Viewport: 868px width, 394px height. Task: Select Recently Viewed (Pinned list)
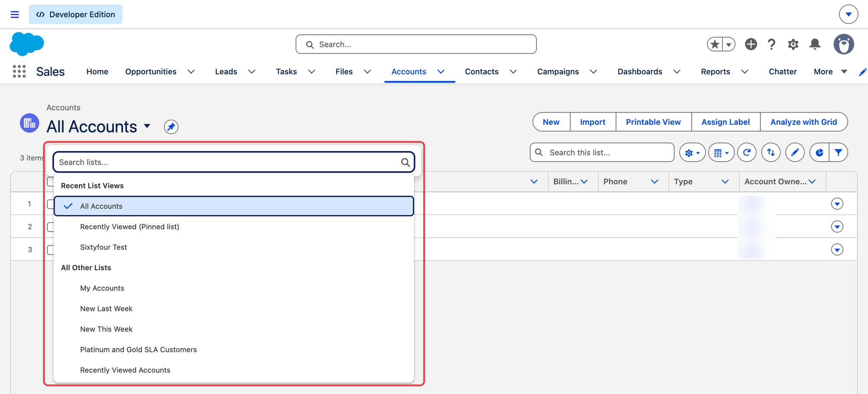pyautogui.click(x=233, y=227)
